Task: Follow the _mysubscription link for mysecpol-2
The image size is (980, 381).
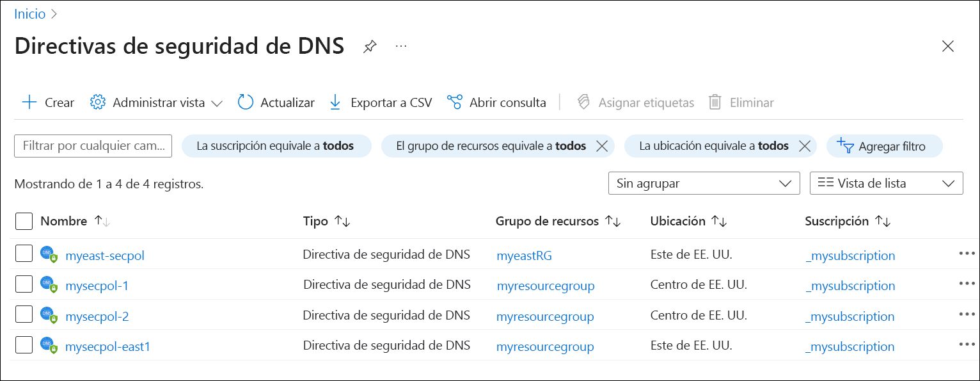Action: tap(850, 316)
